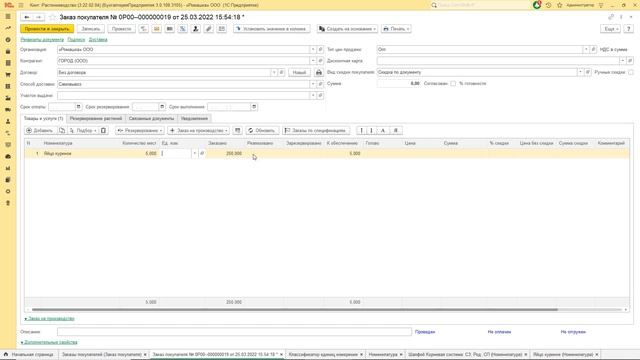Click the 250,000 ordered quantity cell
640x360 pixels.
coord(225,153)
